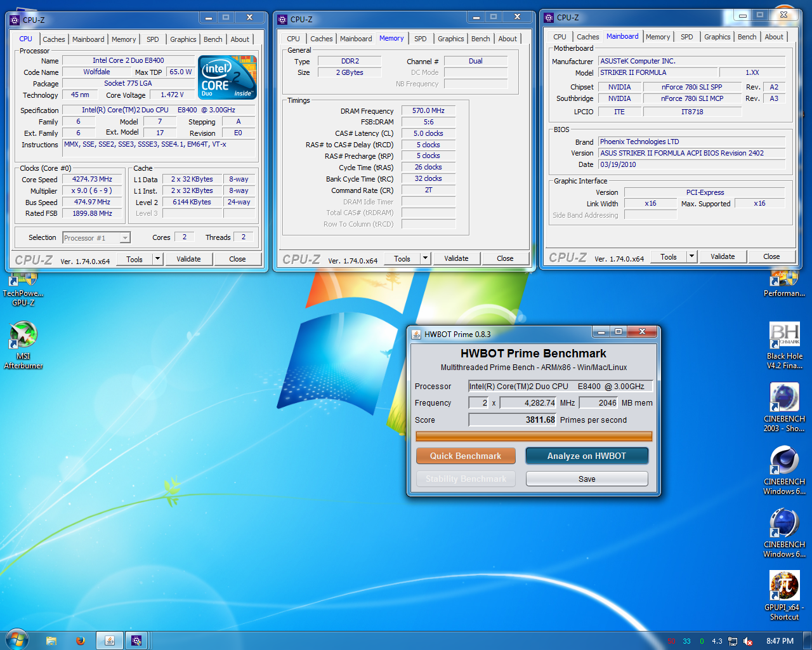The width and height of the screenshot is (812, 650).
Task: Switch to HWBOT Prime taskbar item
Action: click(109, 640)
